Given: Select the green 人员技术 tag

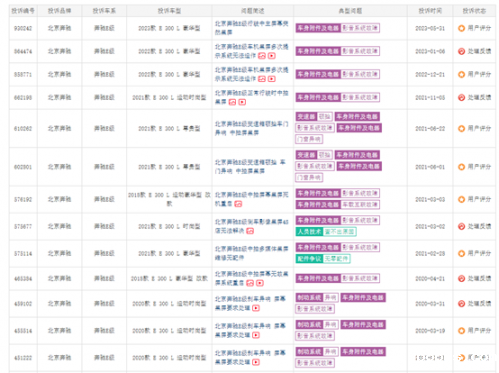Looking at the screenshot, I should click(x=309, y=231).
